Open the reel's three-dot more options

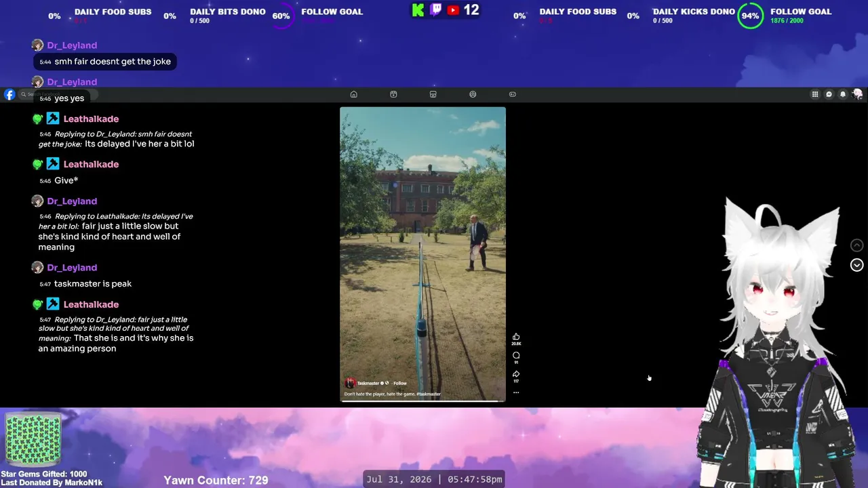tap(516, 392)
